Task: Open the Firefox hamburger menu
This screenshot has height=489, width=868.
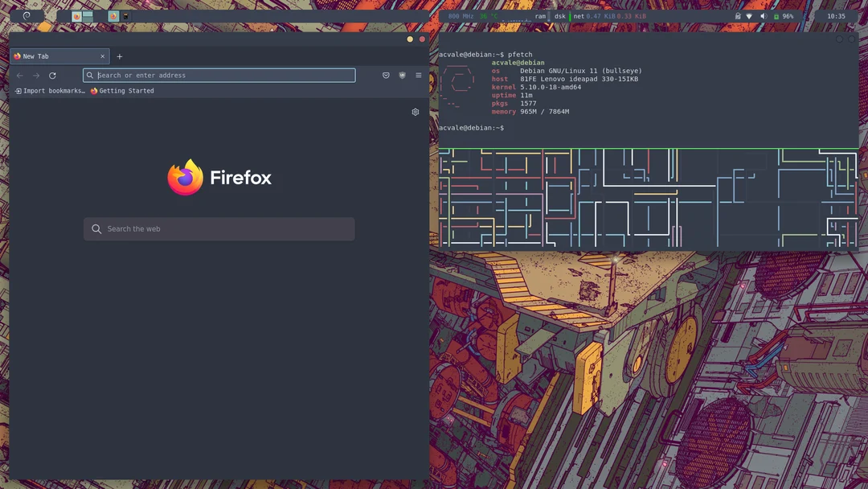Action: pyautogui.click(x=419, y=75)
